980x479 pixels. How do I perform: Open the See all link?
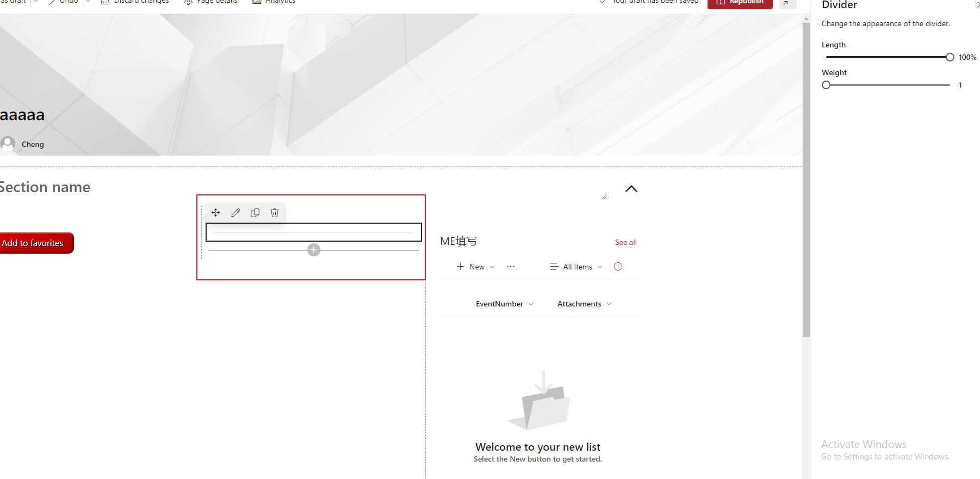[626, 242]
